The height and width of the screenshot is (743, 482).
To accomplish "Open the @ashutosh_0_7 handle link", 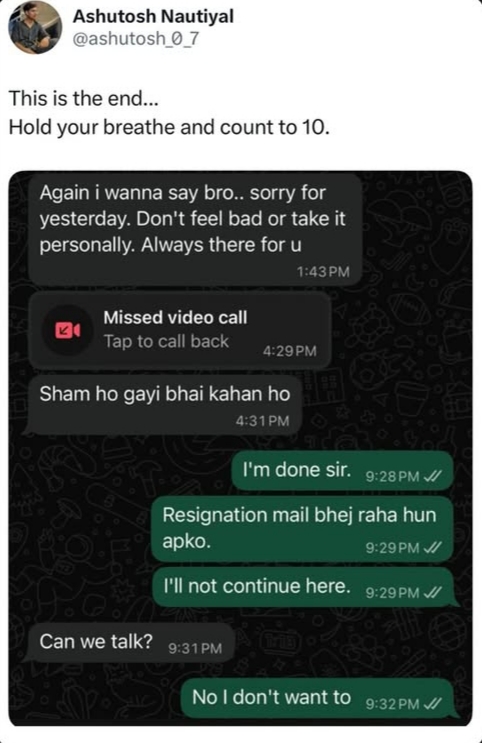I will (x=135, y=39).
